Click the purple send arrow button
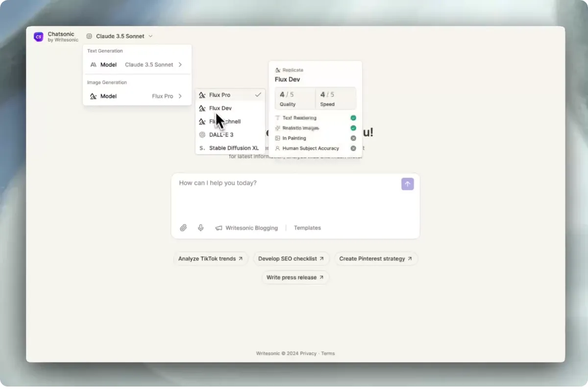Viewport: 588px width, 389px height. (408, 184)
